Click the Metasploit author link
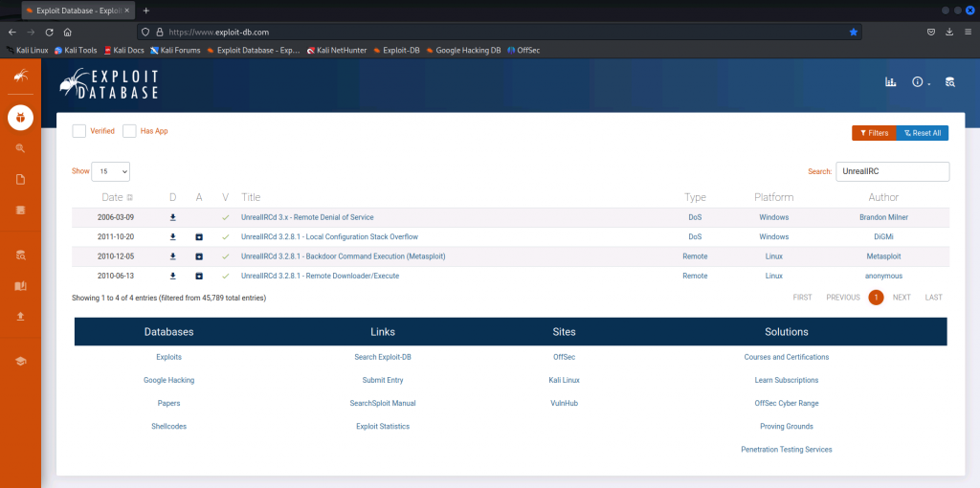The height and width of the screenshot is (488, 980). click(x=883, y=256)
